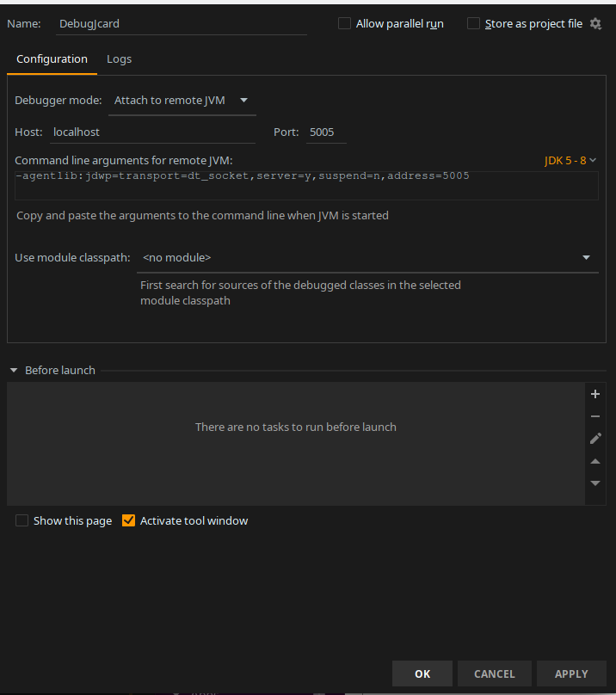Change the JDK 5-8 version selector
The height and width of the screenshot is (695, 616).
pyautogui.click(x=567, y=160)
